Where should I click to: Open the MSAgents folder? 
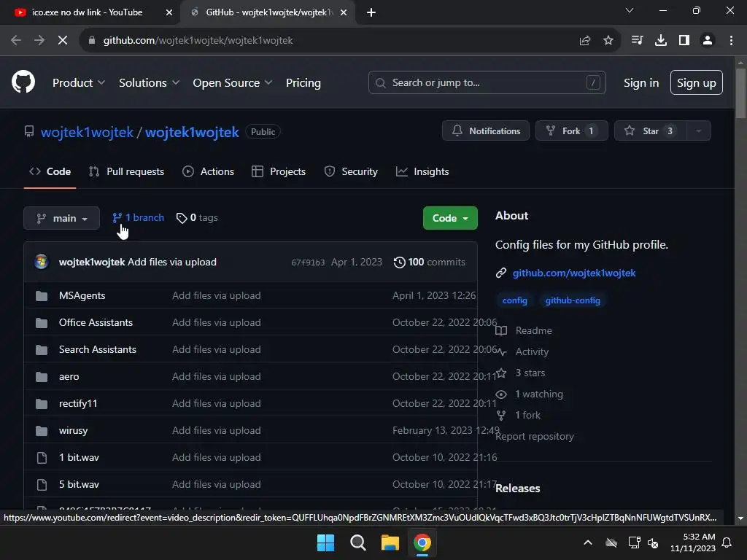coord(82,295)
